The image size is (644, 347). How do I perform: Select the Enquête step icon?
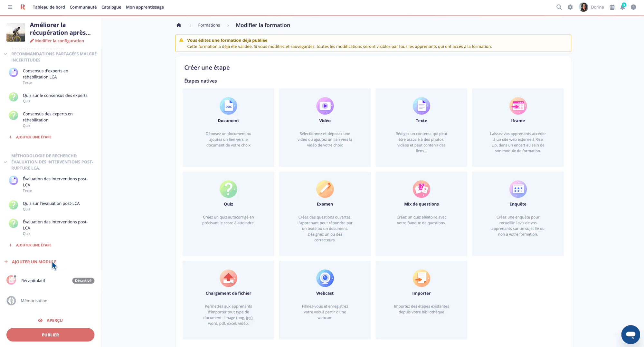click(x=518, y=189)
